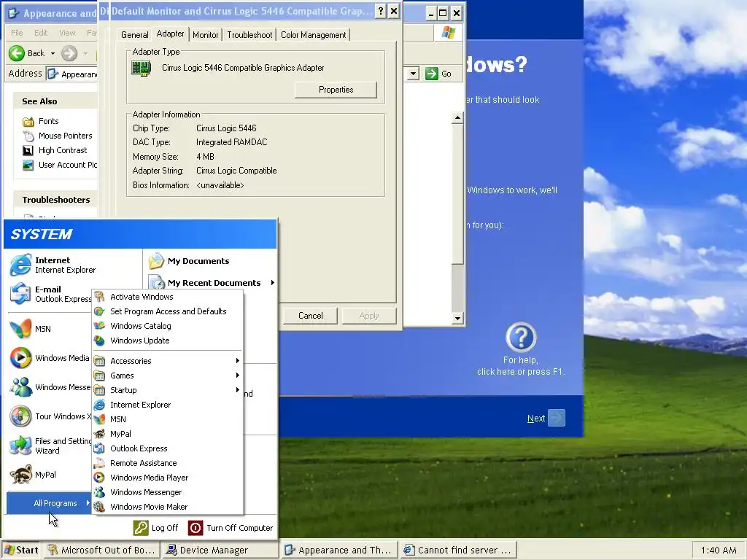
Task: Click the green Back arrow button
Action: click(17, 53)
